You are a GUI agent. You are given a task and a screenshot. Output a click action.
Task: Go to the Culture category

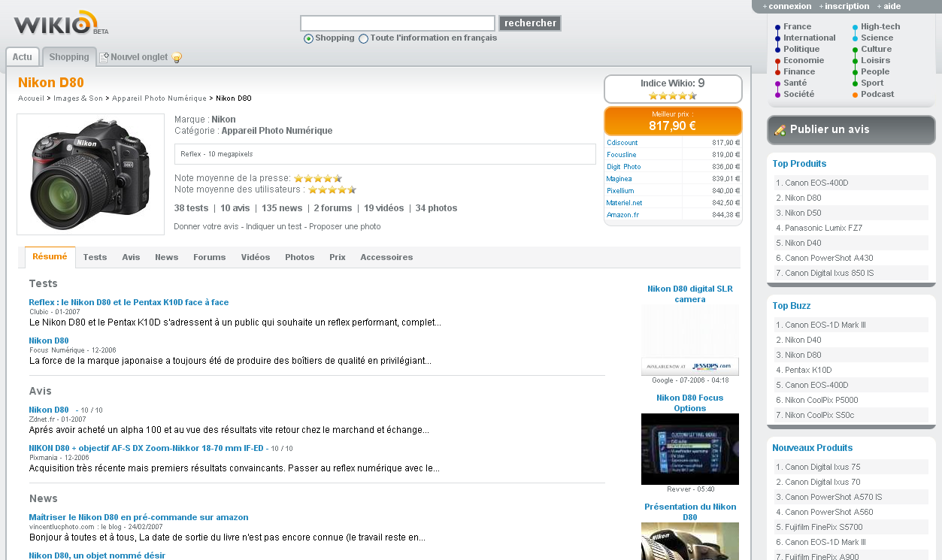[x=876, y=49]
